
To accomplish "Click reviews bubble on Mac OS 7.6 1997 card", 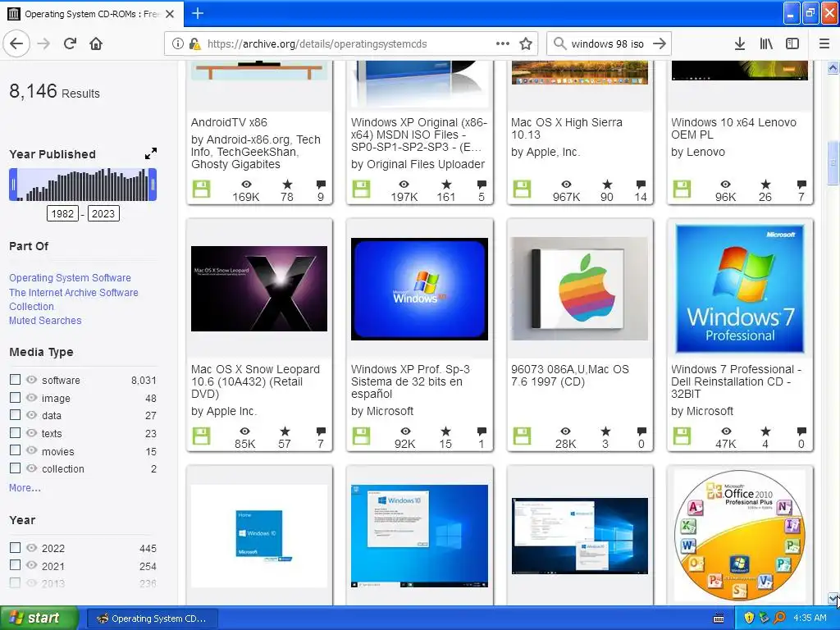I will click(x=641, y=431).
